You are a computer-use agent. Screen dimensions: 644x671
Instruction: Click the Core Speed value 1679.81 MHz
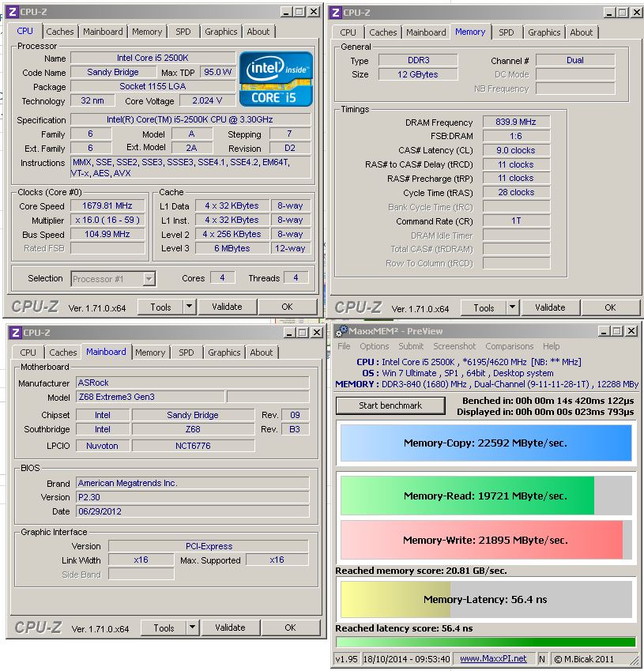pyautogui.click(x=107, y=205)
